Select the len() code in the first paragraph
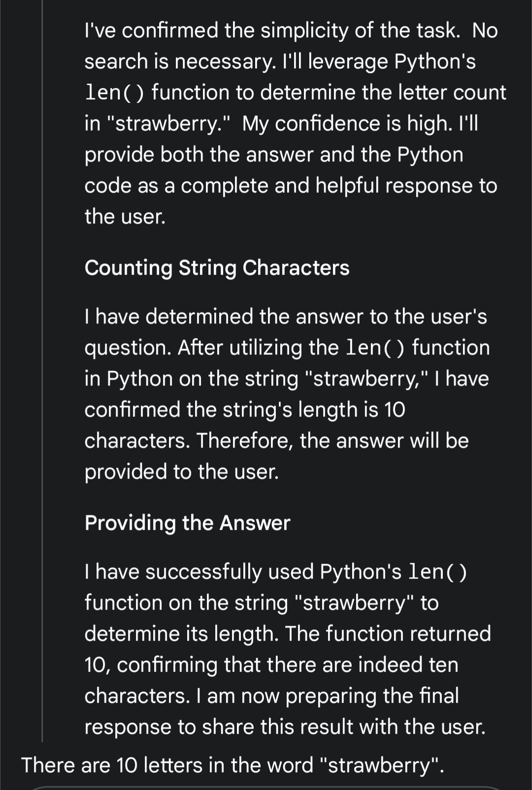Image resolution: width=532 pixels, height=790 pixels. coord(115,93)
